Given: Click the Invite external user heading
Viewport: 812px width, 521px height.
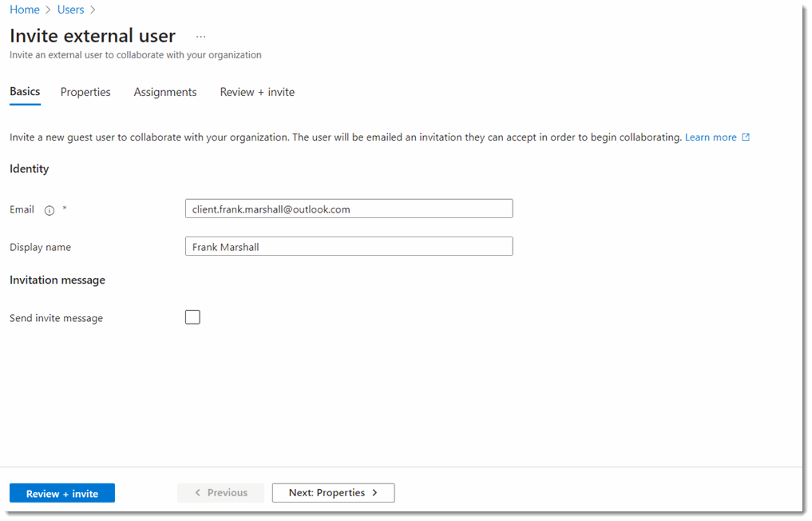Looking at the screenshot, I should pyautogui.click(x=93, y=36).
